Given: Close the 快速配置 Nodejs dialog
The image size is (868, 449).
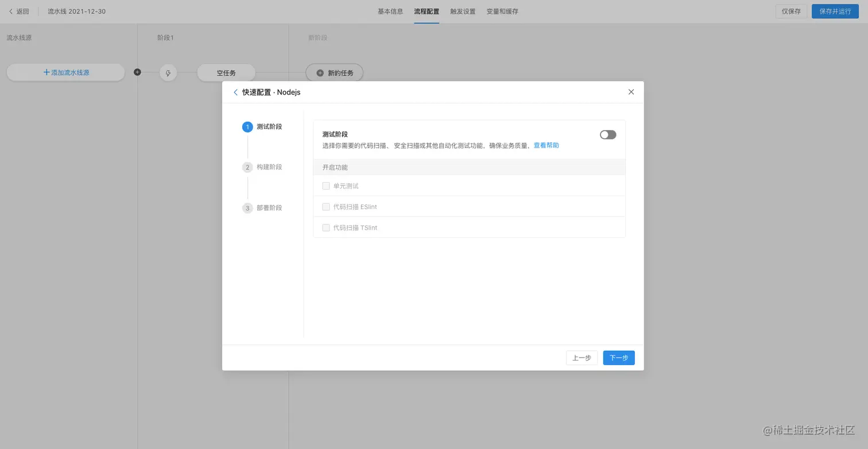Looking at the screenshot, I should pos(631,92).
